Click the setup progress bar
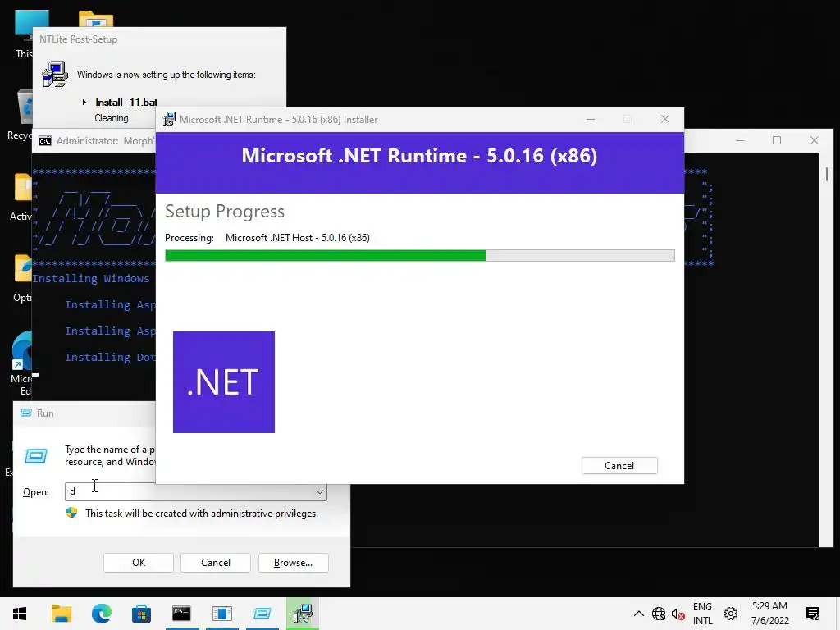Image resolution: width=840 pixels, height=630 pixels. click(419, 256)
